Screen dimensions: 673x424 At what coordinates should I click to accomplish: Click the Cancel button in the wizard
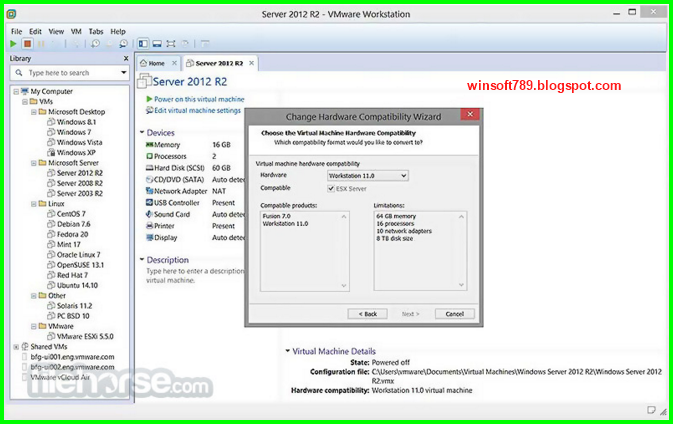tap(455, 314)
